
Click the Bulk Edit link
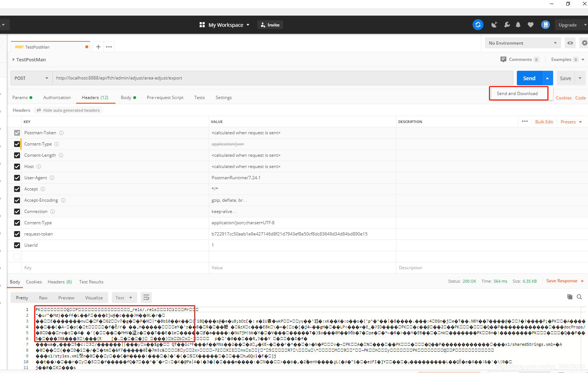point(544,122)
